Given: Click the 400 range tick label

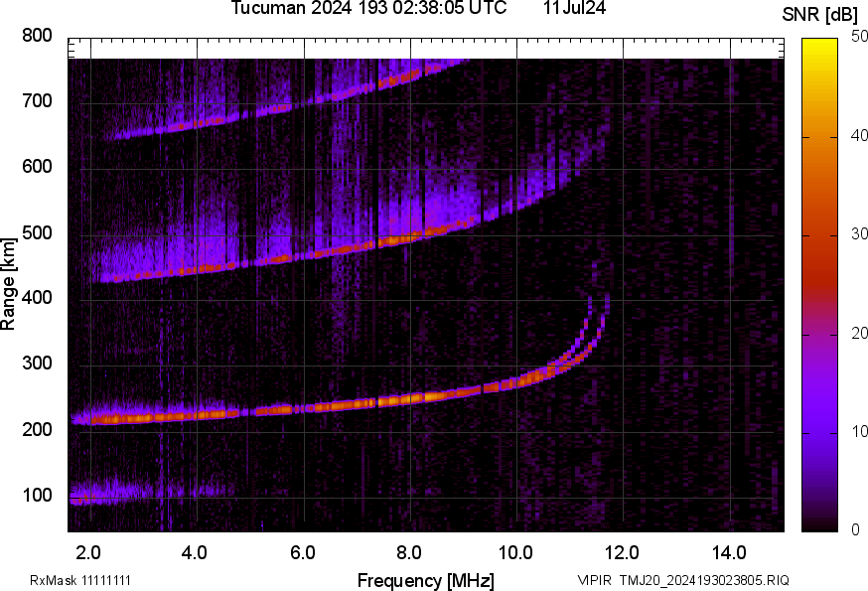Looking at the screenshot, I should 38,298.
